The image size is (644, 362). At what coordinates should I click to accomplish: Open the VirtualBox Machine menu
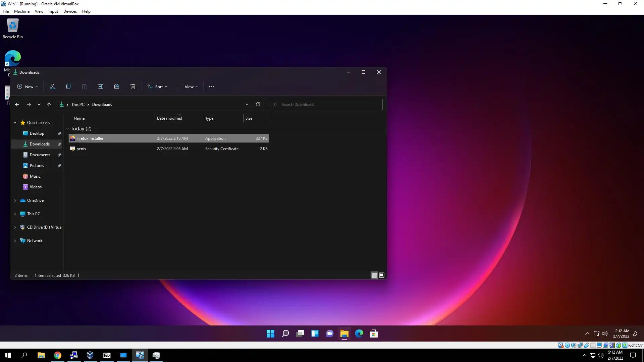21,11
